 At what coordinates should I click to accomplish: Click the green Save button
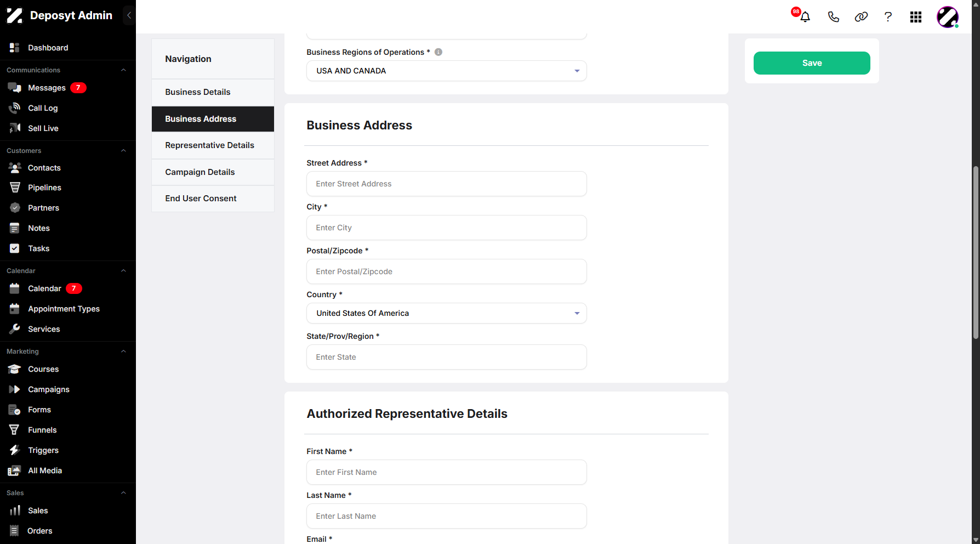coord(812,63)
